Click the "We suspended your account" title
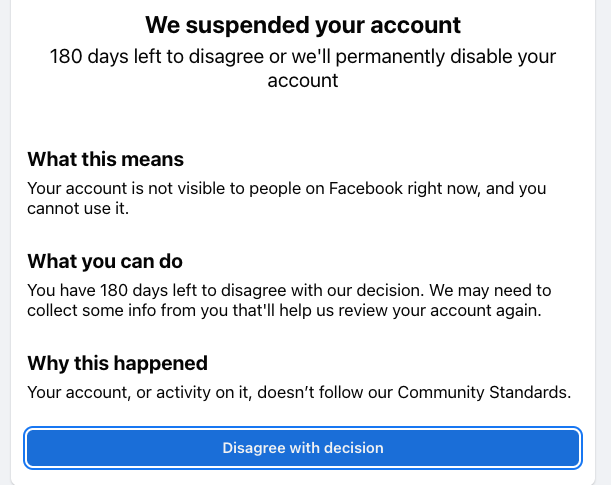Image resolution: width=611 pixels, height=485 pixels. pyautogui.click(x=303, y=24)
